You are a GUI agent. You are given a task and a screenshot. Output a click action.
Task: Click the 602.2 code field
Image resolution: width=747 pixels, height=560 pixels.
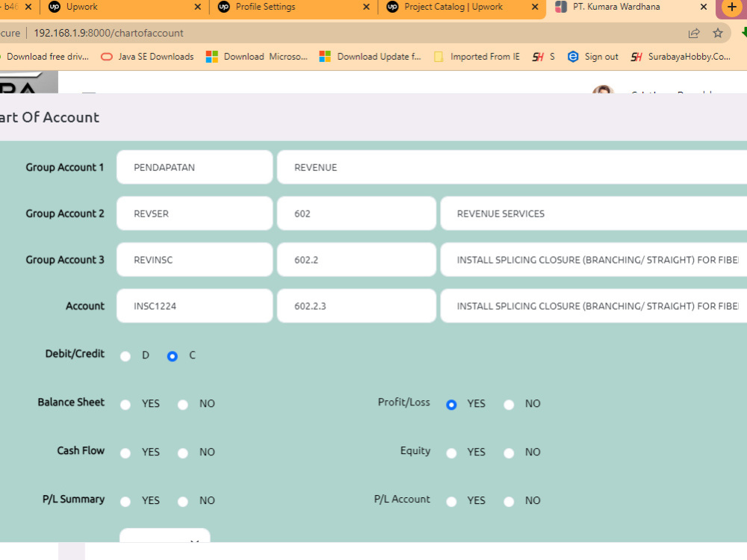(356, 260)
